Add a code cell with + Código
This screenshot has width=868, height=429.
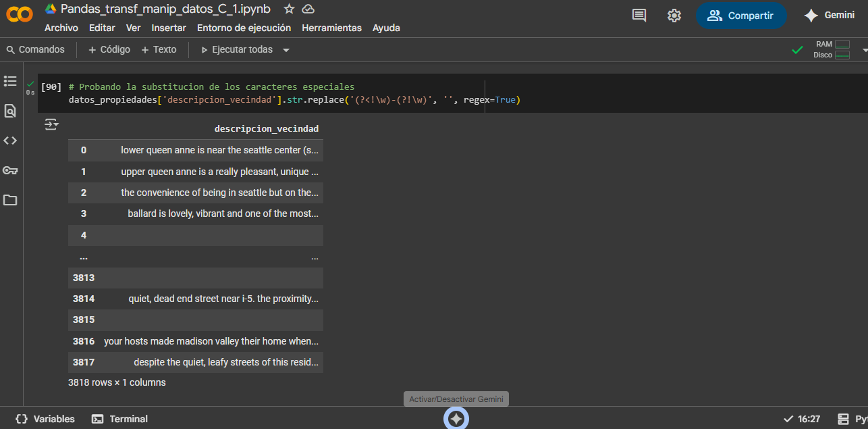click(109, 49)
